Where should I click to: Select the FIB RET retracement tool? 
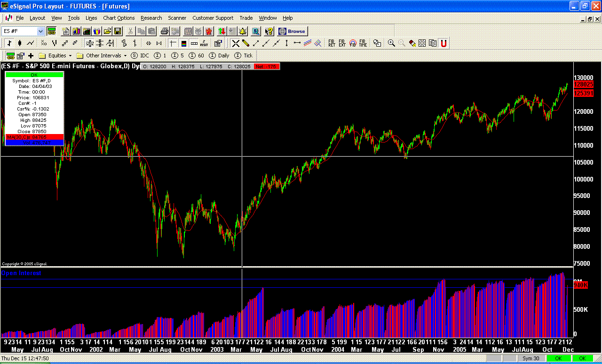pos(332,43)
